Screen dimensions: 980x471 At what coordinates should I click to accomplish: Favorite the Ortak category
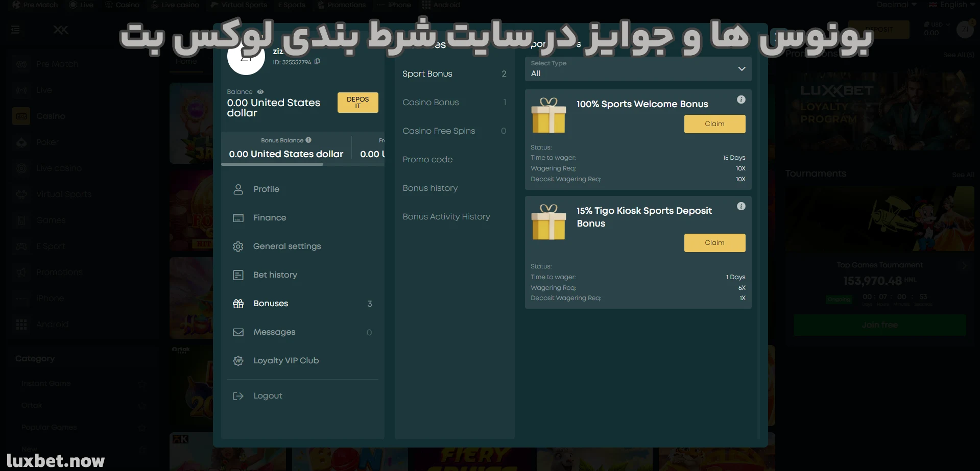pos(141,405)
